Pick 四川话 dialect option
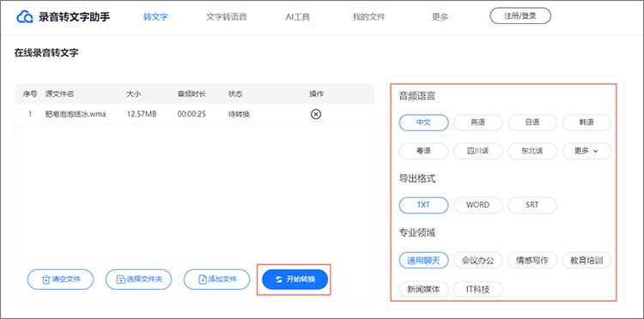Viewport: 644px width, 319px height. [x=477, y=151]
